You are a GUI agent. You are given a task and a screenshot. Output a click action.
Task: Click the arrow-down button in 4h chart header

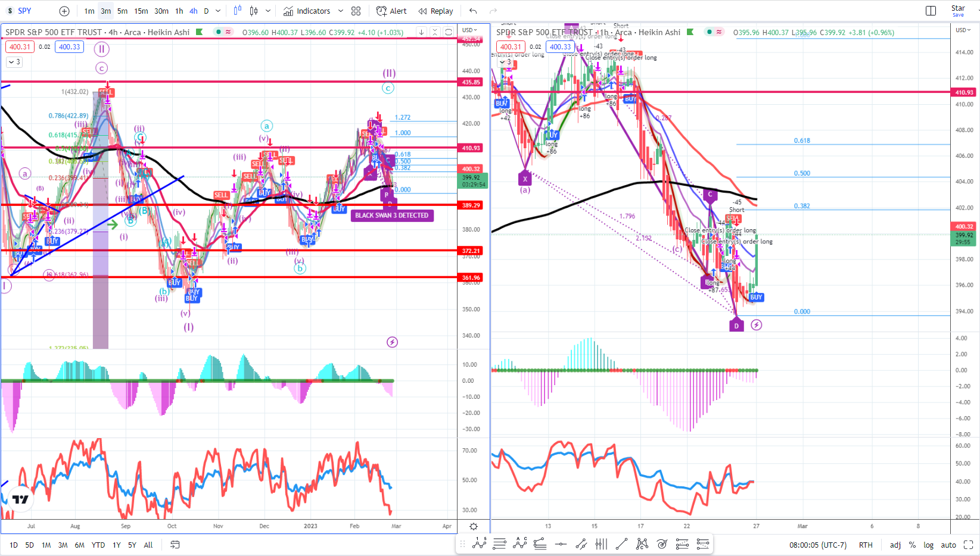point(421,32)
